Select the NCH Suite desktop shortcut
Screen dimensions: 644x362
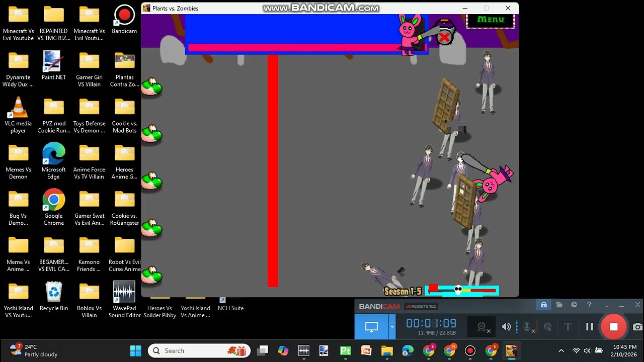coord(230,304)
